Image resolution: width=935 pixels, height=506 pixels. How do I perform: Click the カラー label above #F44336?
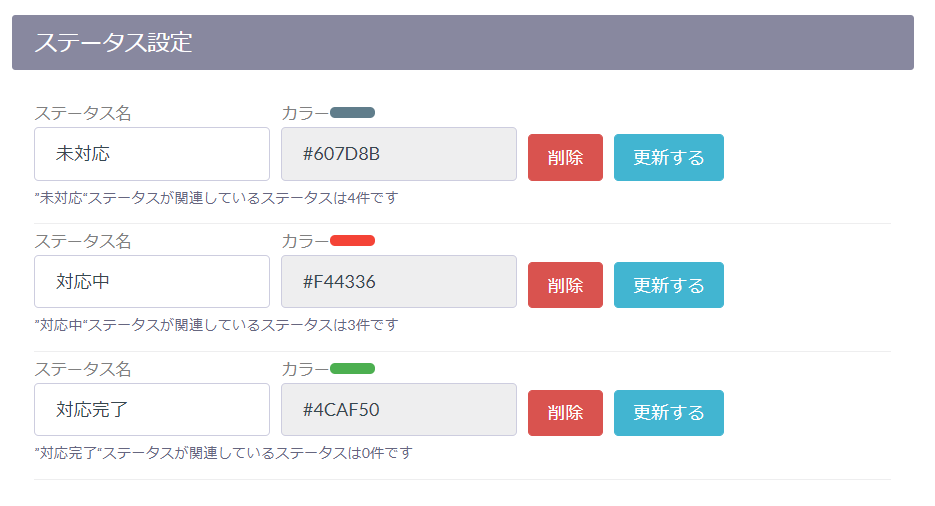(x=304, y=241)
